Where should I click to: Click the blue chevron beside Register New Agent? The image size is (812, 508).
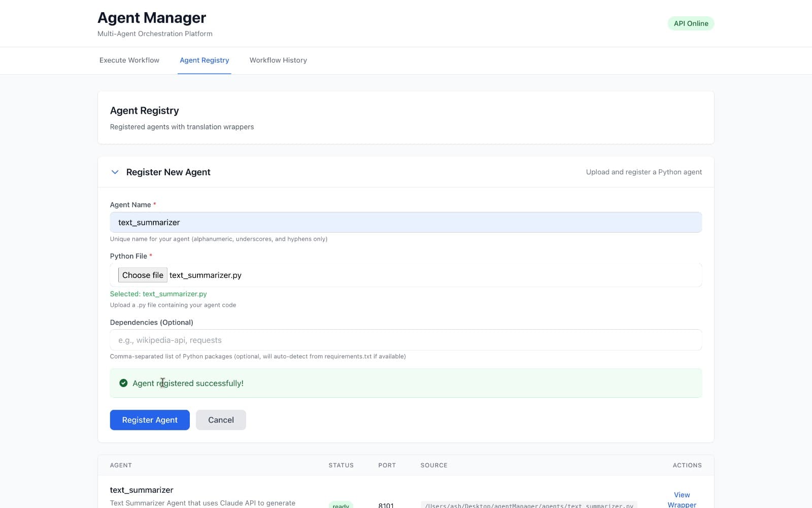pos(115,172)
